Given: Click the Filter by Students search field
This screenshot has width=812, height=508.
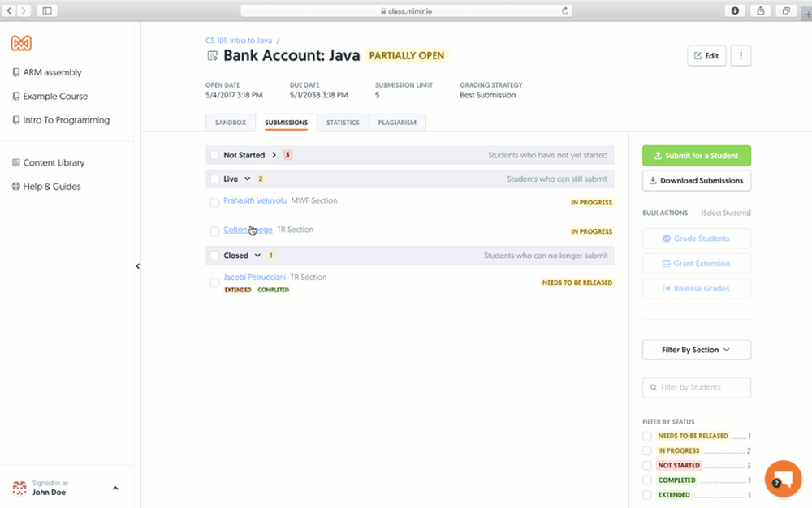Looking at the screenshot, I should (696, 387).
